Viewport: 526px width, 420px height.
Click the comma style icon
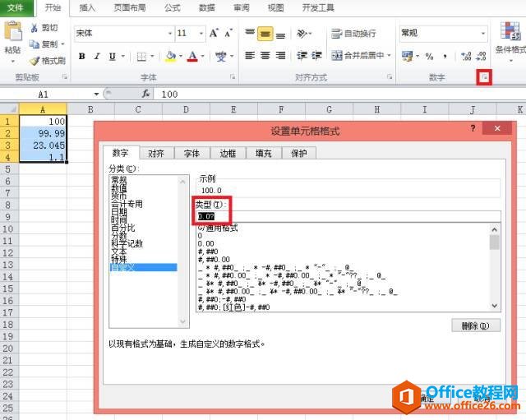[x=445, y=57]
